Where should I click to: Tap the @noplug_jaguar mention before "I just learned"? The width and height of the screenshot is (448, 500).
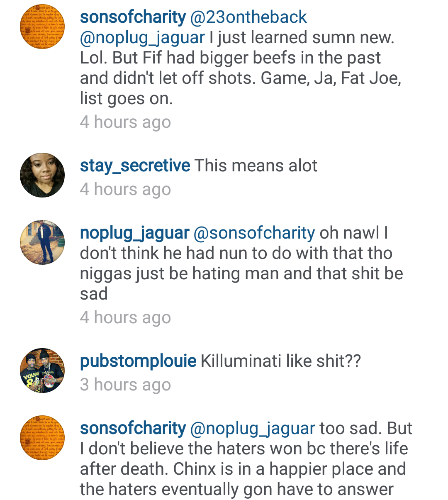142,38
